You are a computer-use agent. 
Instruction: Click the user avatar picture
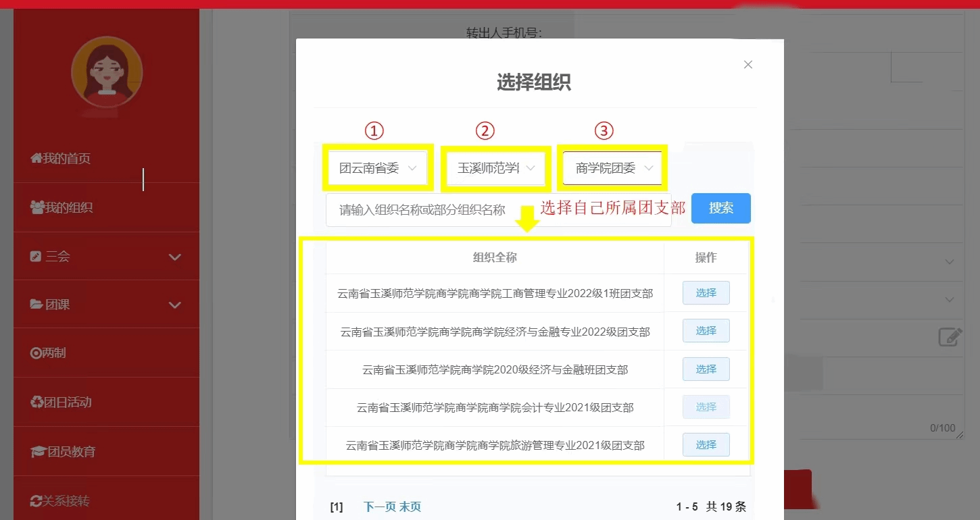tap(107, 72)
